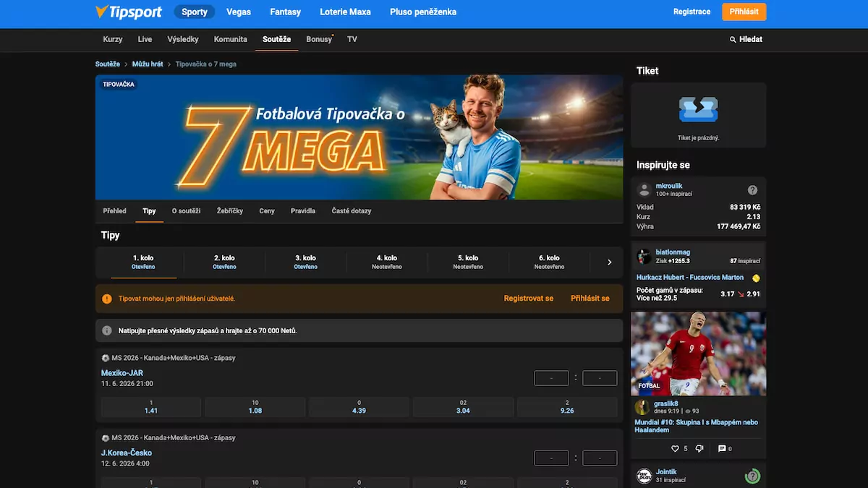Open the O soutěži tab
The width and height of the screenshot is (868, 488).
[186, 211]
